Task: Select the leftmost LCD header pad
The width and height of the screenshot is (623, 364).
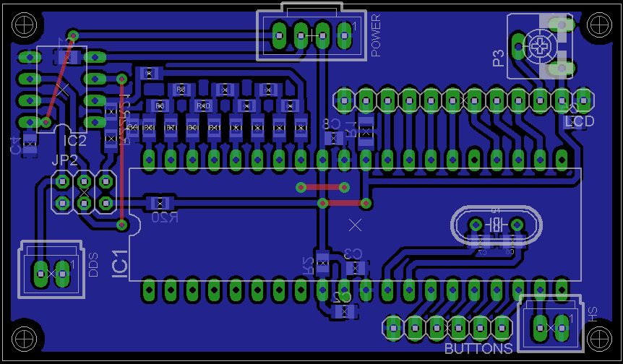Action: click(x=344, y=100)
